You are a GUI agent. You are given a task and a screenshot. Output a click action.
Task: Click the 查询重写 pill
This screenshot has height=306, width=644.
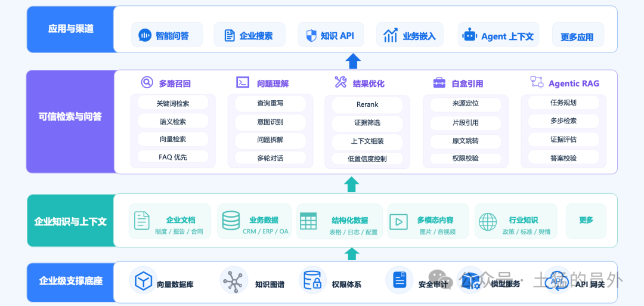click(270, 104)
